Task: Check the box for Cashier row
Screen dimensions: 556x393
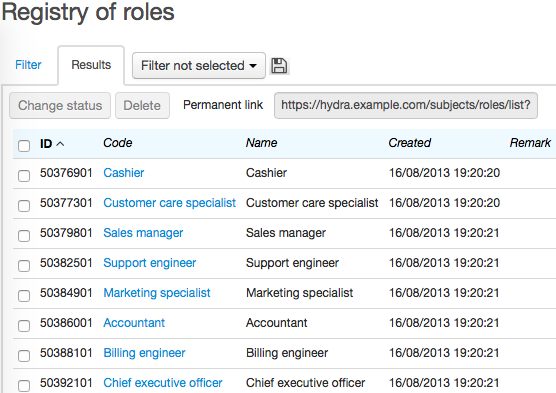Action: pyautogui.click(x=24, y=176)
